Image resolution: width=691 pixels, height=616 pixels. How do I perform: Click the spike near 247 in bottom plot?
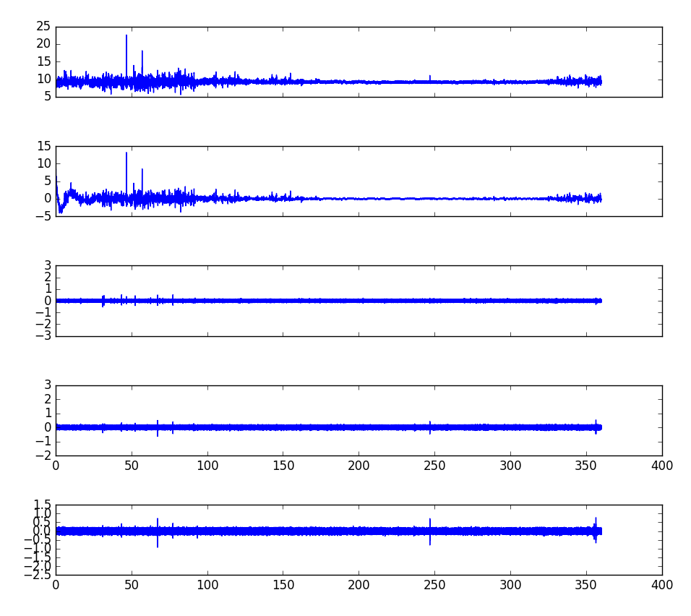pos(430,521)
